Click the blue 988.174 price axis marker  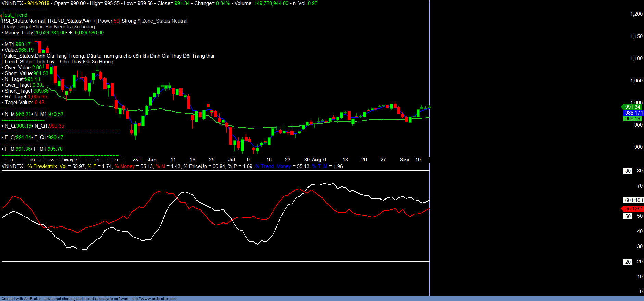[633, 113]
